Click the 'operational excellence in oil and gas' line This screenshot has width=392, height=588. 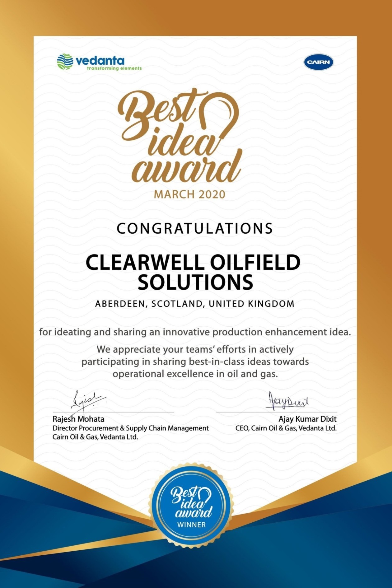pos(195,374)
